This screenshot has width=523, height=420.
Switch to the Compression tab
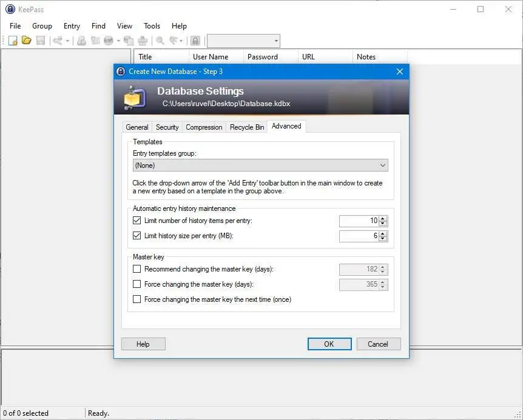tap(204, 127)
